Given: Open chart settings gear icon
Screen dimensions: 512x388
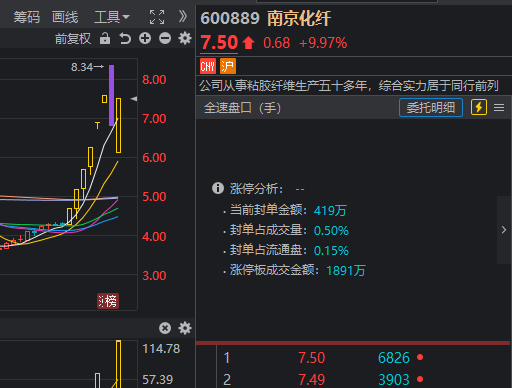Looking at the screenshot, I should point(185,38).
